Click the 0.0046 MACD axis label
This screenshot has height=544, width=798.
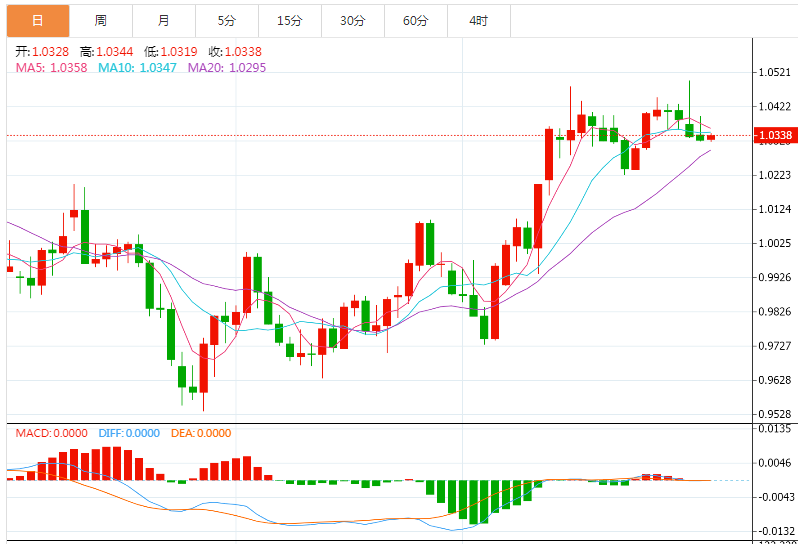pos(775,463)
